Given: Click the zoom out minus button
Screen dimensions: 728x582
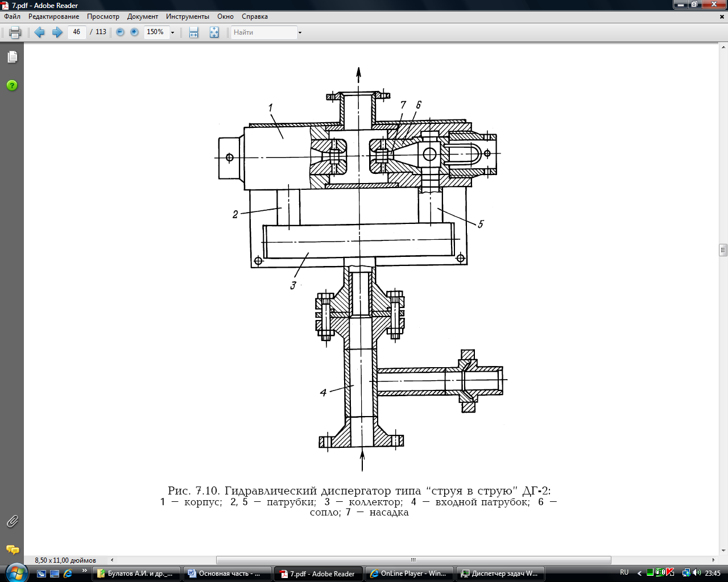Looking at the screenshot, I should click(x=120, y=32).
